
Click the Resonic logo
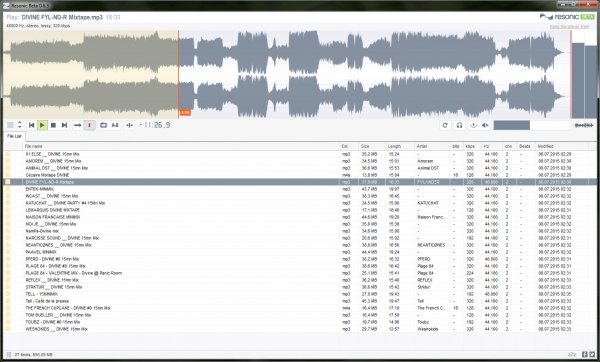(x=567, y=17)
